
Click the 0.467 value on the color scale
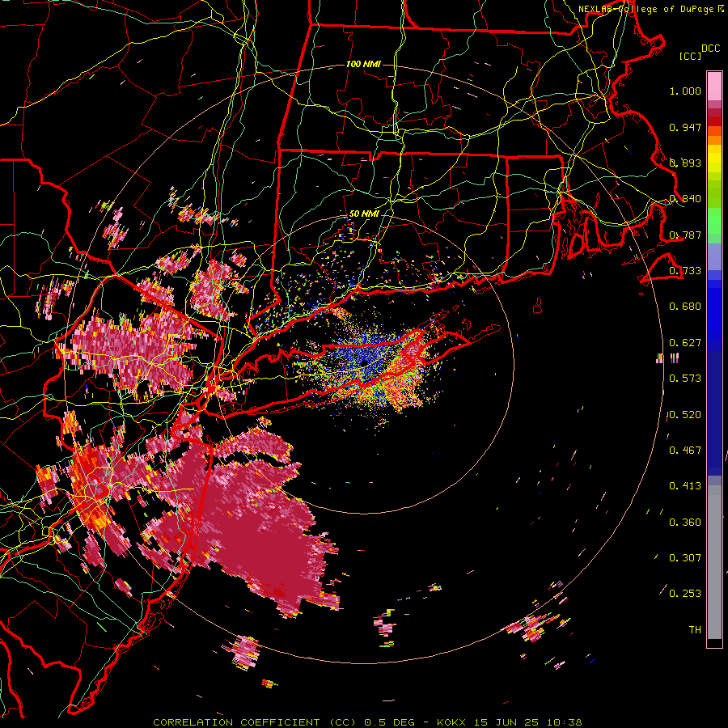pos(685,451)
